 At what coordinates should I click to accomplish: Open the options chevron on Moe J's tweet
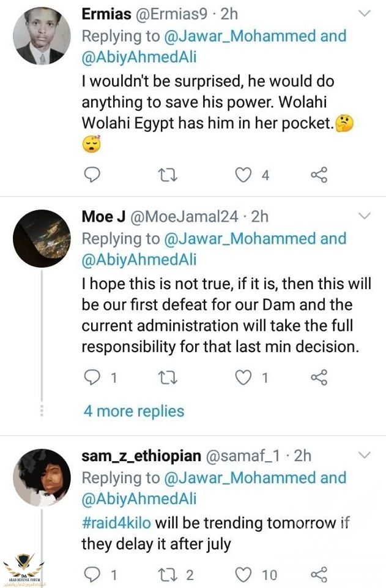tap(364, 216)
